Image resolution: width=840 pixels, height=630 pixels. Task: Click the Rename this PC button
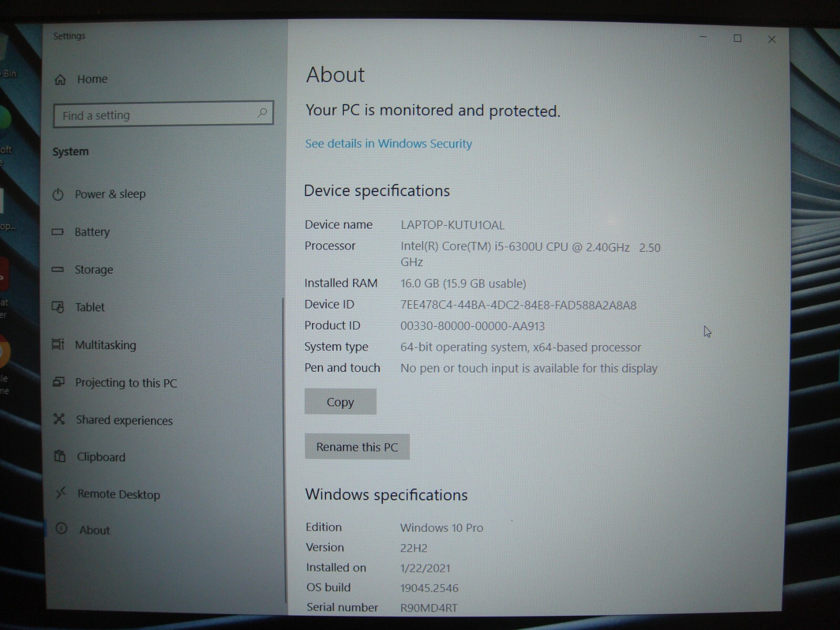(x=357, y=447)
